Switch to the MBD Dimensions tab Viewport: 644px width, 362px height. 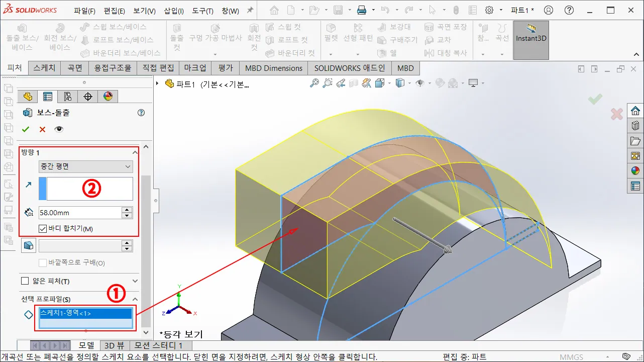(x=274, y=68)
